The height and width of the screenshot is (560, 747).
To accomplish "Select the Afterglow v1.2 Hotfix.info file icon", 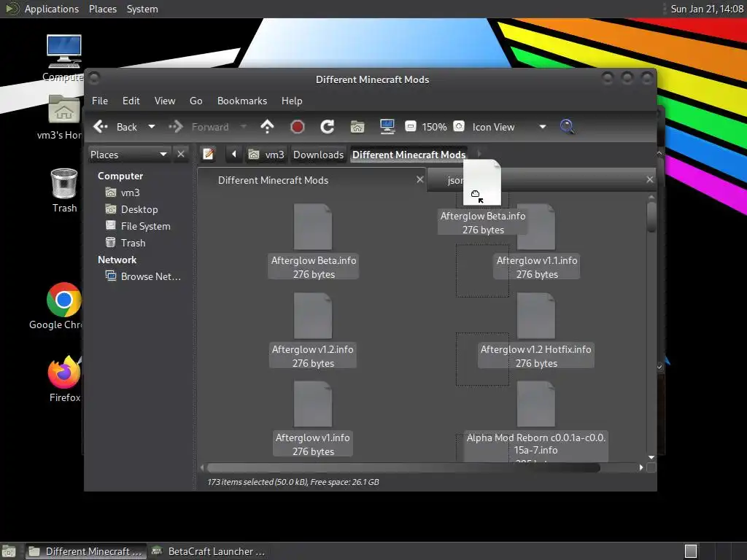I will [536, 315].
